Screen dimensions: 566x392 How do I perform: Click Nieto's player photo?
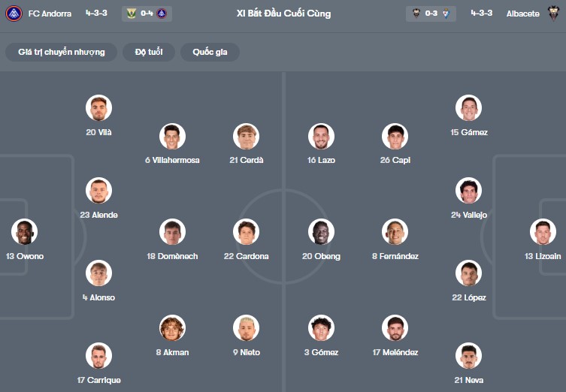(x=246, y=328)
